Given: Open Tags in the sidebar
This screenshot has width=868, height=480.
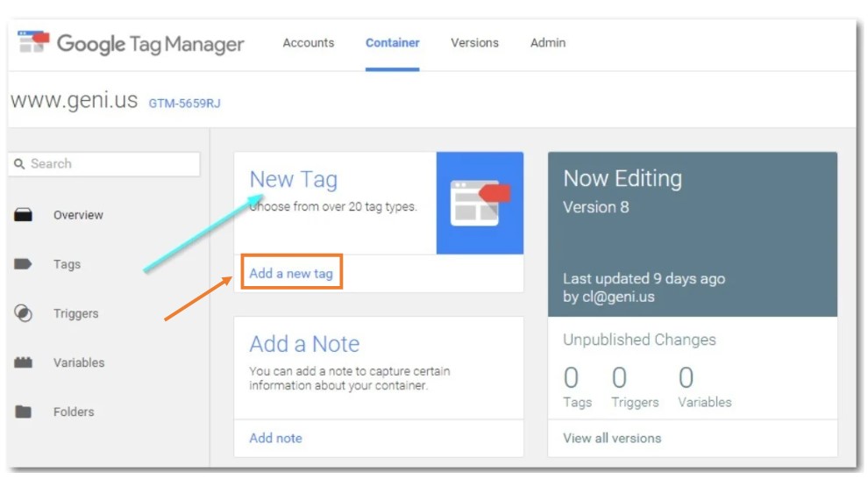Looking at the screenshot, I should pos(67,264).
